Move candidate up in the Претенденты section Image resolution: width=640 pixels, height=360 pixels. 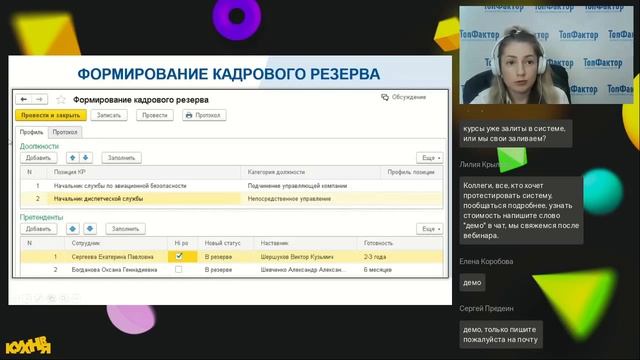pos(73,229)
